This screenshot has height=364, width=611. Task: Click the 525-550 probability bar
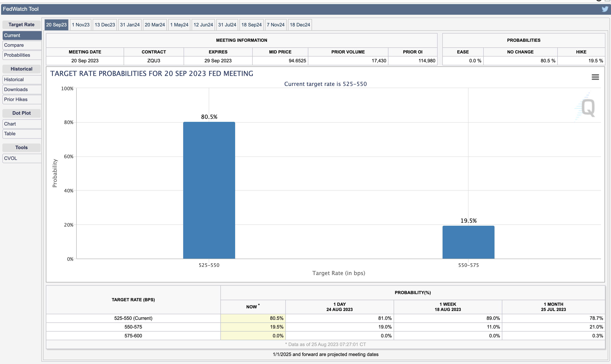point(209,190)
